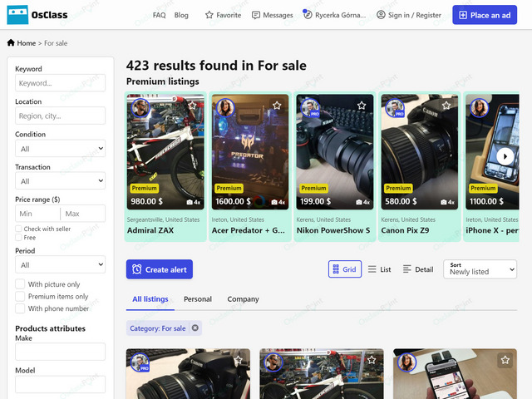Open the Admiral ZAX listing title
This screenshot has width=532, height=399.
[150, 230]
